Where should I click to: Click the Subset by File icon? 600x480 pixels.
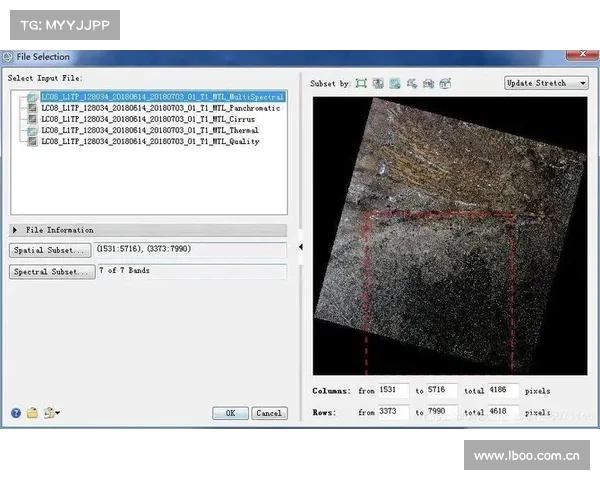pyautogui.click(x=395, y=83)
